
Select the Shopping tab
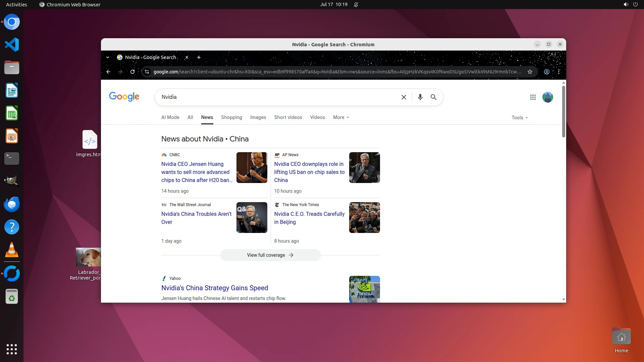pos(231,117)
